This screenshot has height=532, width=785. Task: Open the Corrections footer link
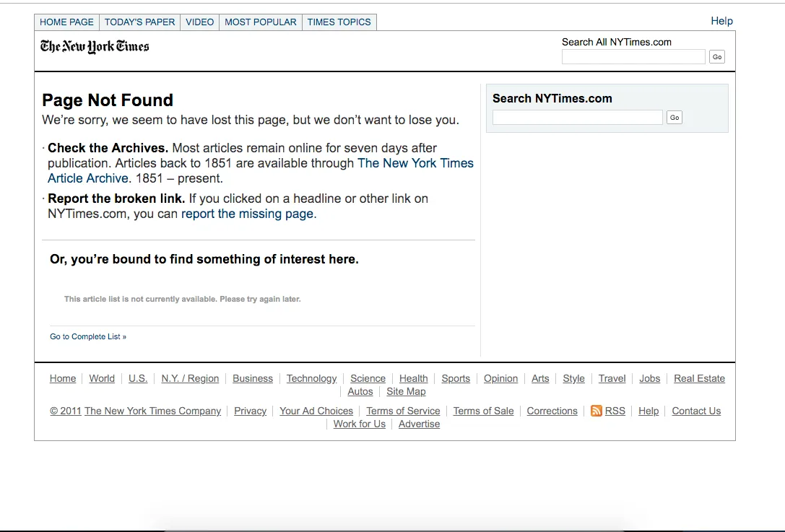click(x=552, y=411)
